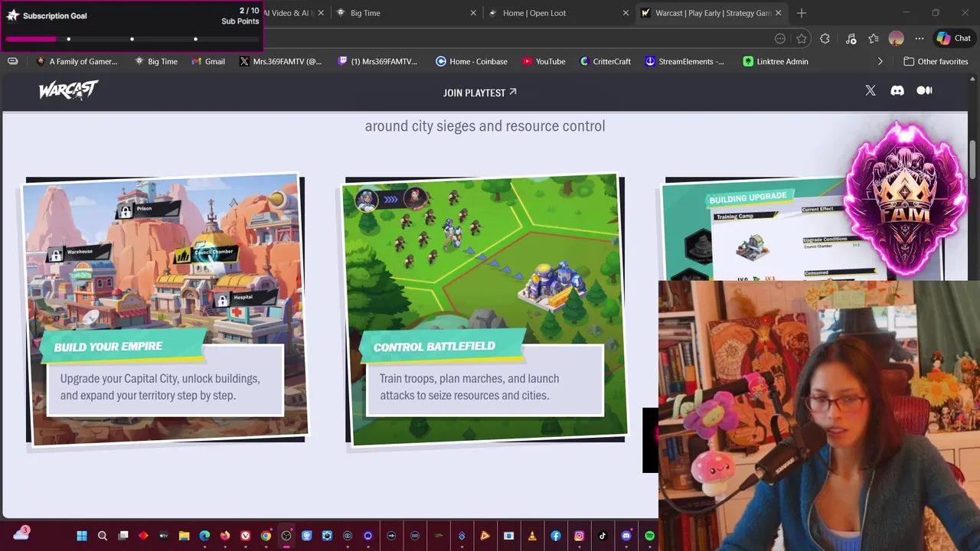
Task: Click the scrollbar up arrow
Action: [972, 78]
